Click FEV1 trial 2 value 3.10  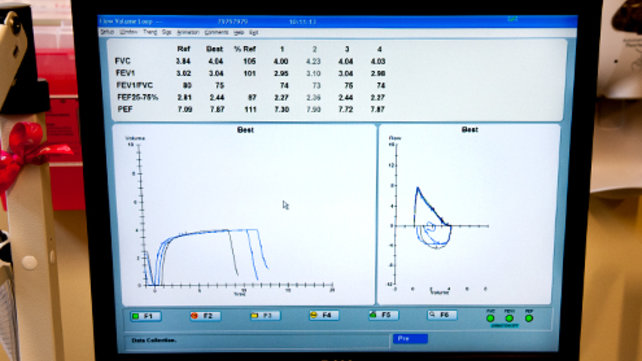pyautogui.click(x=313, y=73)
